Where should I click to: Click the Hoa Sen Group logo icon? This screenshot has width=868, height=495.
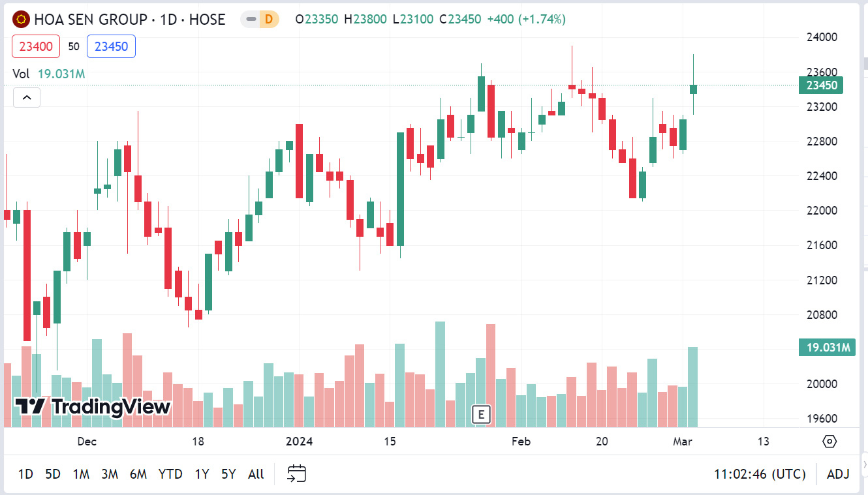click(21, 19)
